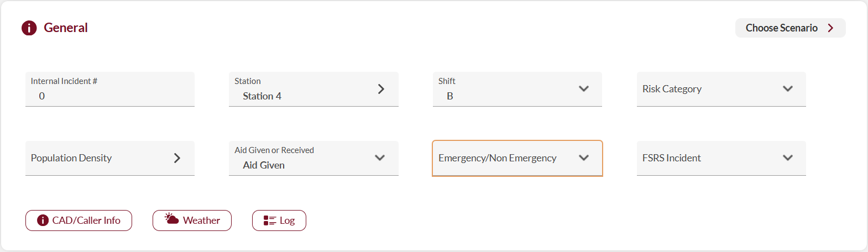Open the Risk Category dropdown
Screen dimensions: 868x252
pyautogui.click(x=720, y=89)
